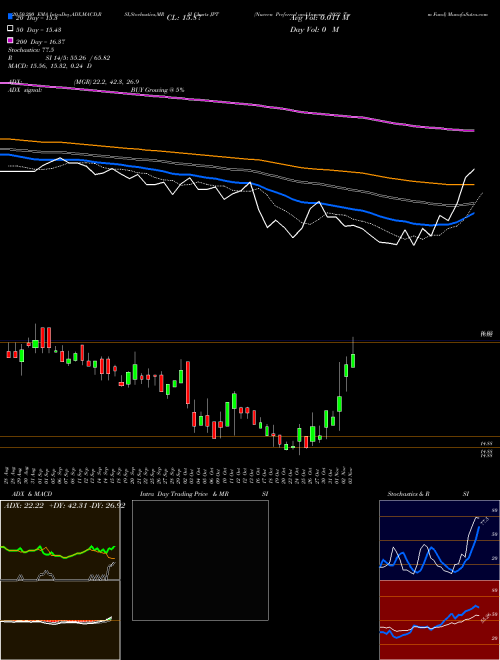Open the MACD histogram chart thumbnail
The width and height of the screenshot is (500, 660).
point(60,620)
